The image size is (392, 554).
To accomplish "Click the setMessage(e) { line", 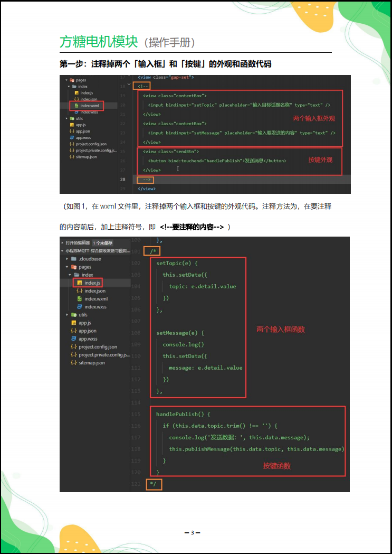I will click(180, 333).
